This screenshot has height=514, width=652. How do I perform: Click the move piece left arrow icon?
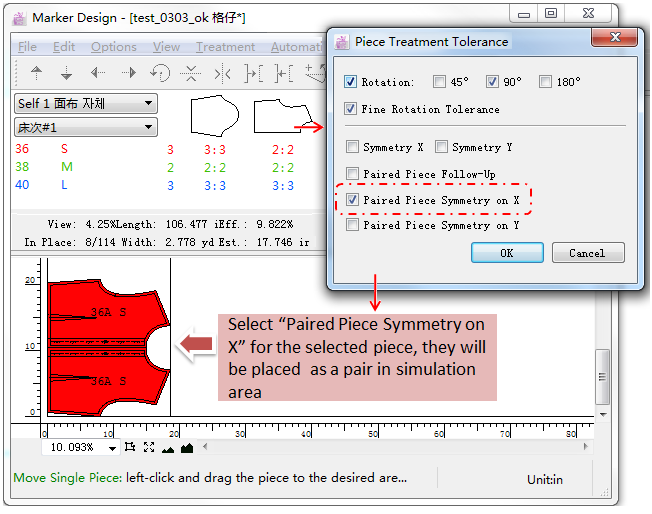pyautogui.click(x=98, y=73)
